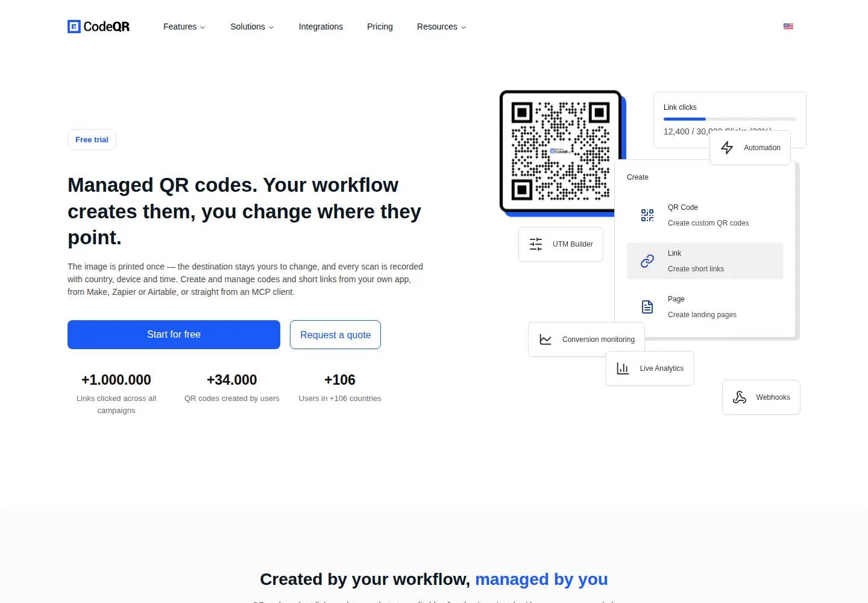Click the UTM Builder sliders icon
This screenshot has width=868, height=603.
(536, 244)
